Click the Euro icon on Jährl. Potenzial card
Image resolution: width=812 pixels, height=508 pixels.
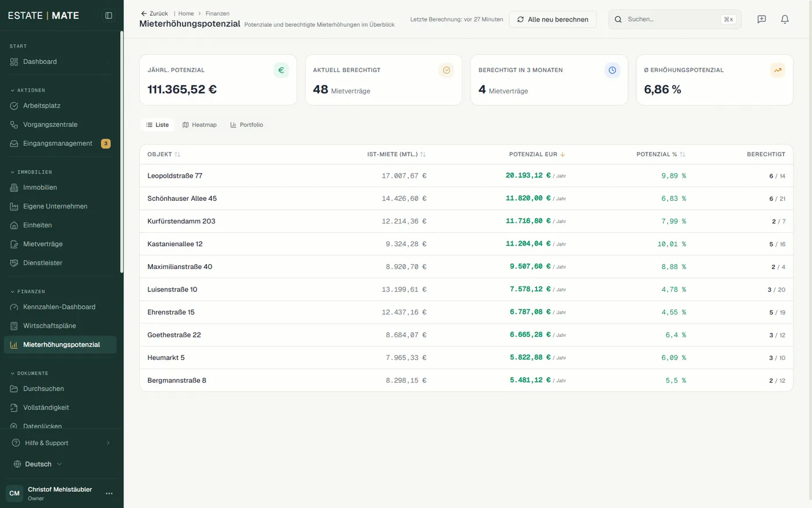(x=281, y=70)
